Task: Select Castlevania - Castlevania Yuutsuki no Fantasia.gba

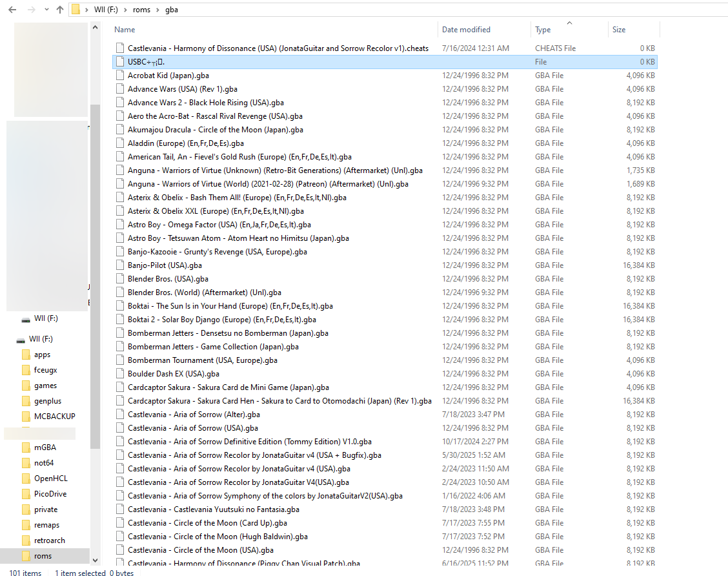Action: (x=214, y=509)
